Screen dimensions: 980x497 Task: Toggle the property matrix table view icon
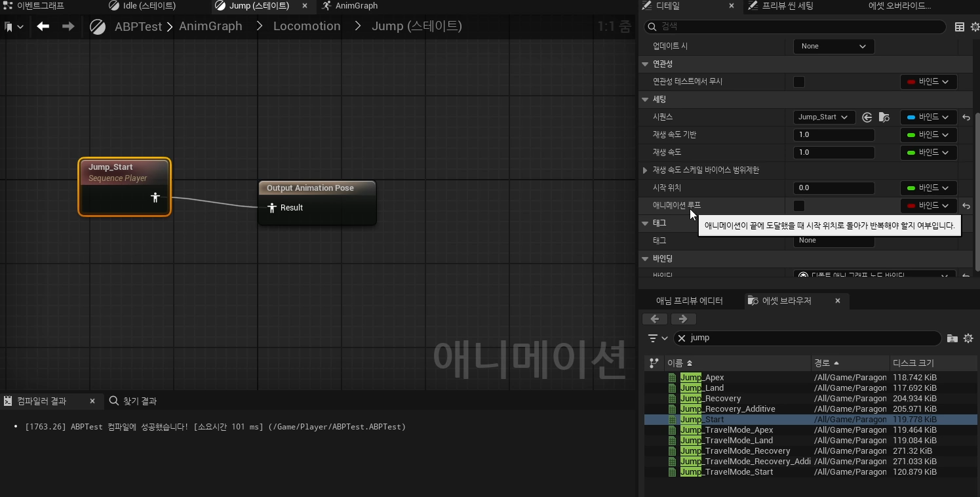pyautogui.click(x=960, y=27)
